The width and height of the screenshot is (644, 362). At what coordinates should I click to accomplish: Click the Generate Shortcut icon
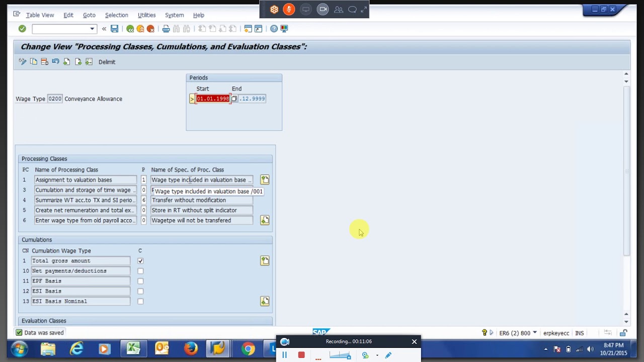(x=258, y=29)
